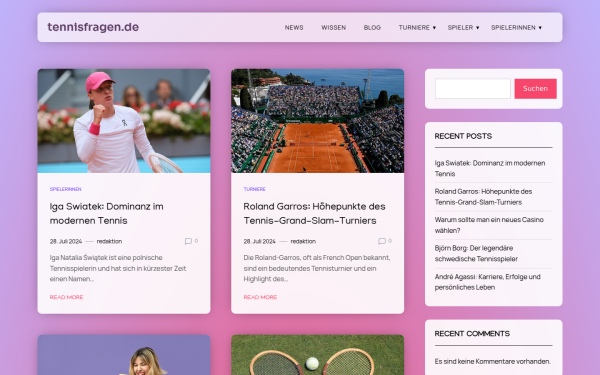Click the search input field

pos(473,88)
